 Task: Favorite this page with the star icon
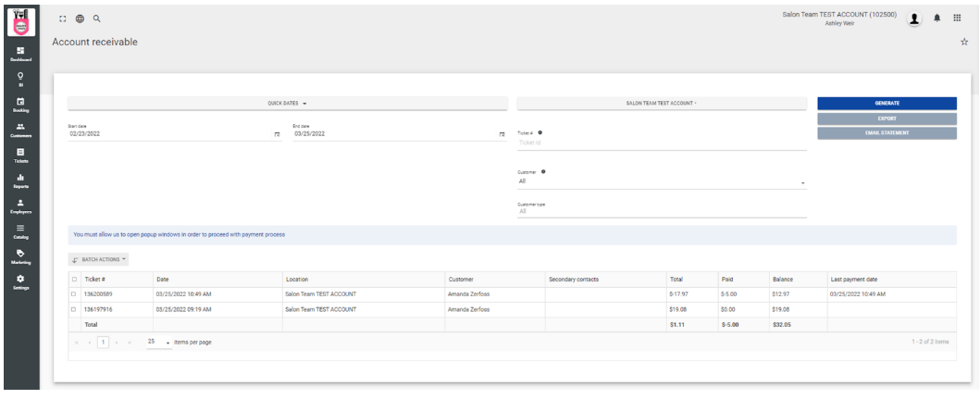[x=963, y=43]
